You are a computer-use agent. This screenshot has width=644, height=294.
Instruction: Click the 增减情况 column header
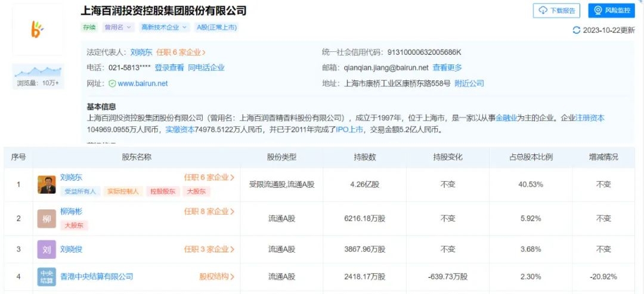[x=603, y=157]
